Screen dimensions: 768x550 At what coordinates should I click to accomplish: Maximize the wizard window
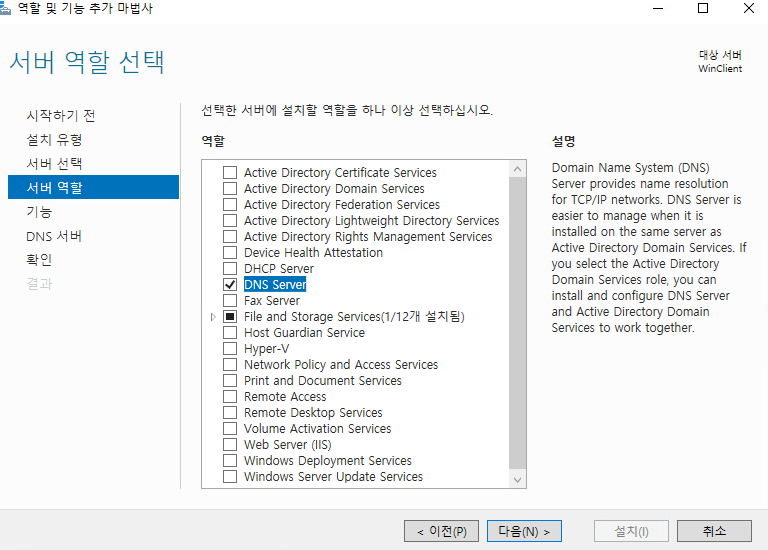tap(703, 8)
